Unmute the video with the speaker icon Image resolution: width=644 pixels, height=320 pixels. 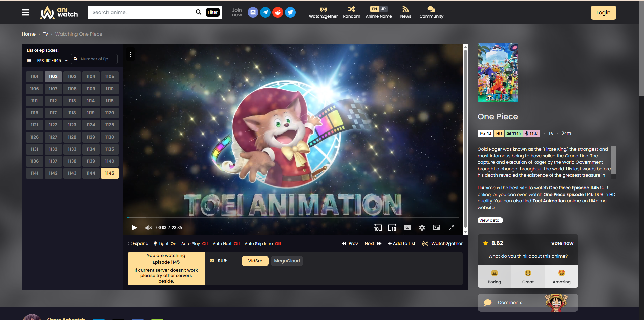pos(148,228)
